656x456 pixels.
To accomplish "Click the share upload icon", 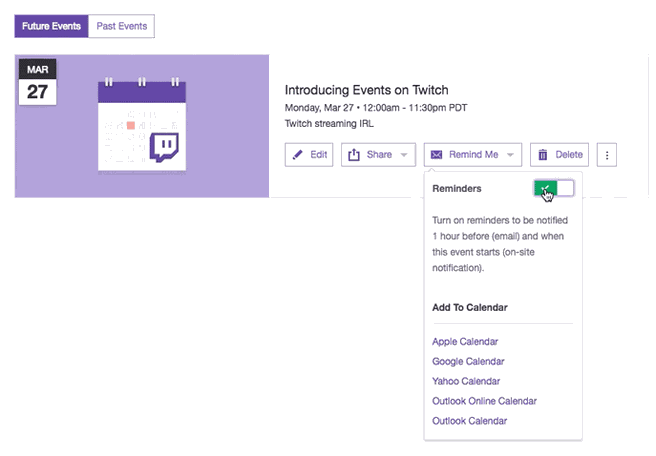I will click(x=354, y=155).
